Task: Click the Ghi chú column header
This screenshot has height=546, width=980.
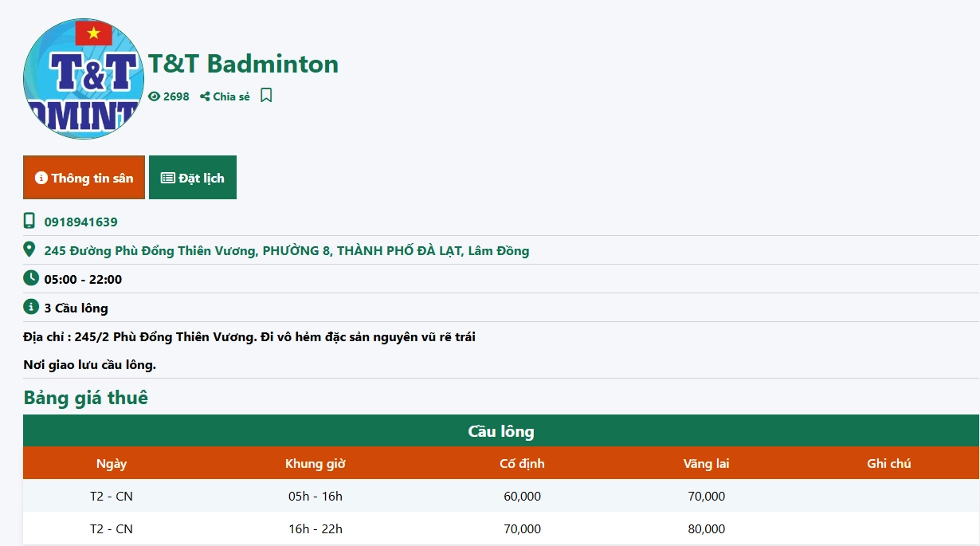Action: click(889, 463)
